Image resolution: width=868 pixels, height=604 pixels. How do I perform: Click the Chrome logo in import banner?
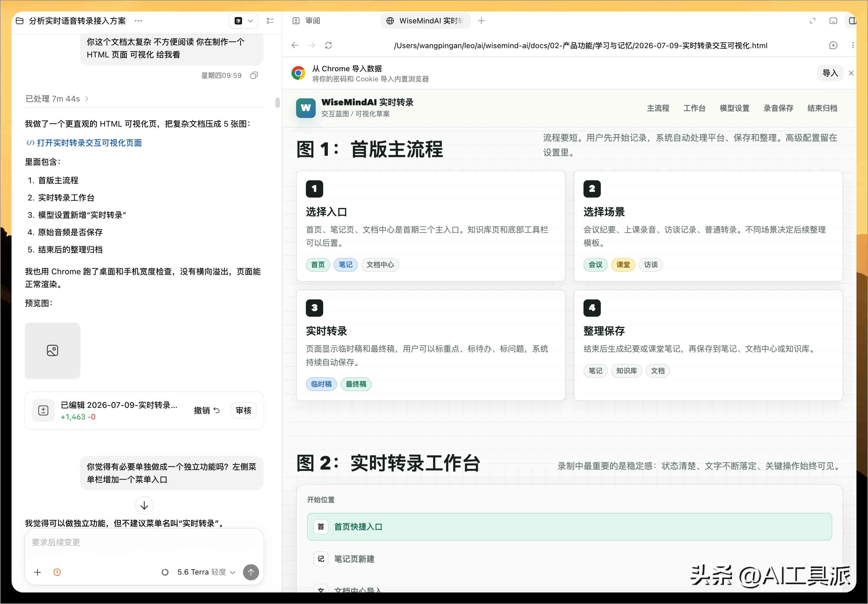298,73
